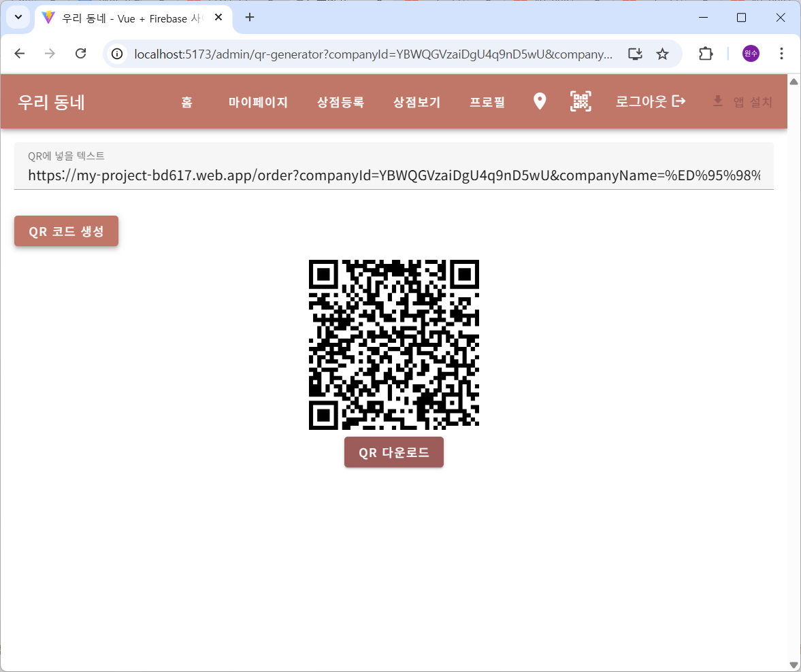801x672 pixels.
Task: Select the 우리 동네 browser tab
Action: 134,18
